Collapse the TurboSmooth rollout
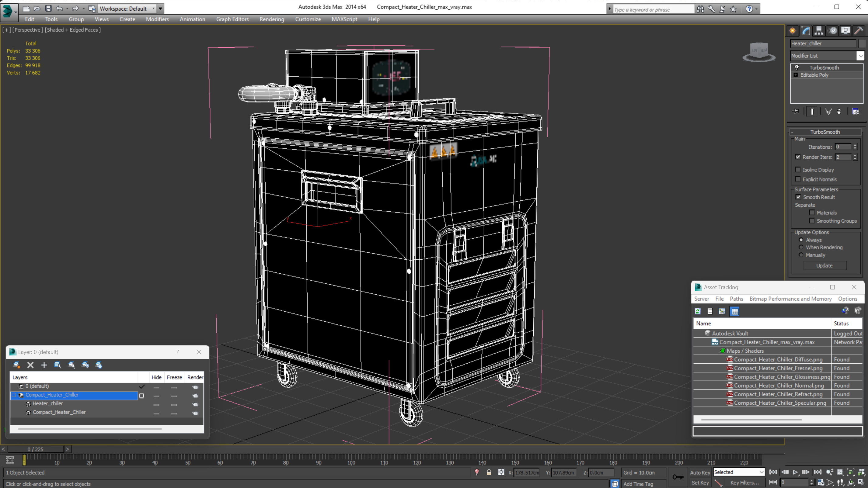The width and height of the screenshot is (868, 488). pyautogui.click(x=792, y=132)
